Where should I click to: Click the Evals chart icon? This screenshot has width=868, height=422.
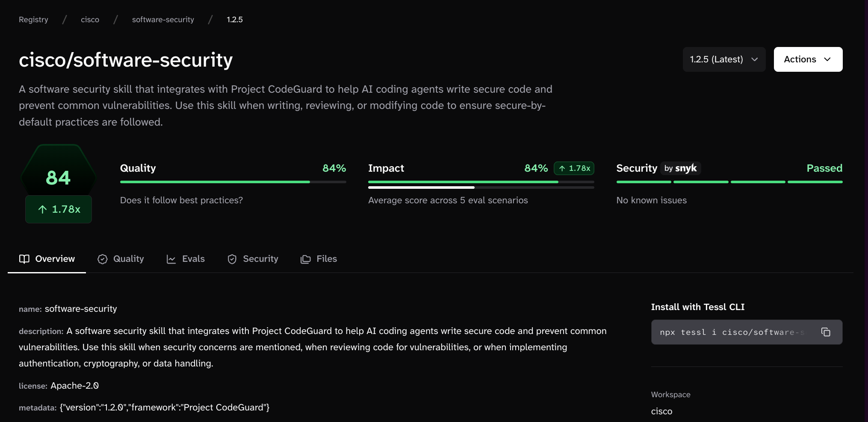171,259
